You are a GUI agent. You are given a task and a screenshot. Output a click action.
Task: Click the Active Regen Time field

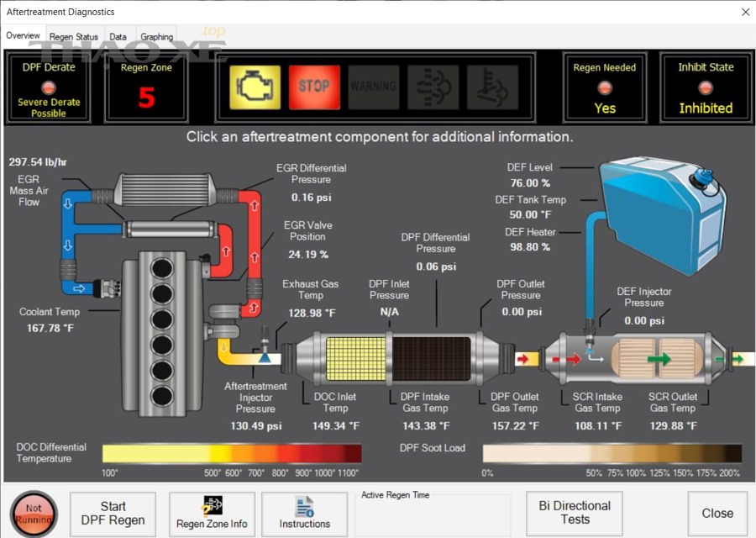click(433, 514)
